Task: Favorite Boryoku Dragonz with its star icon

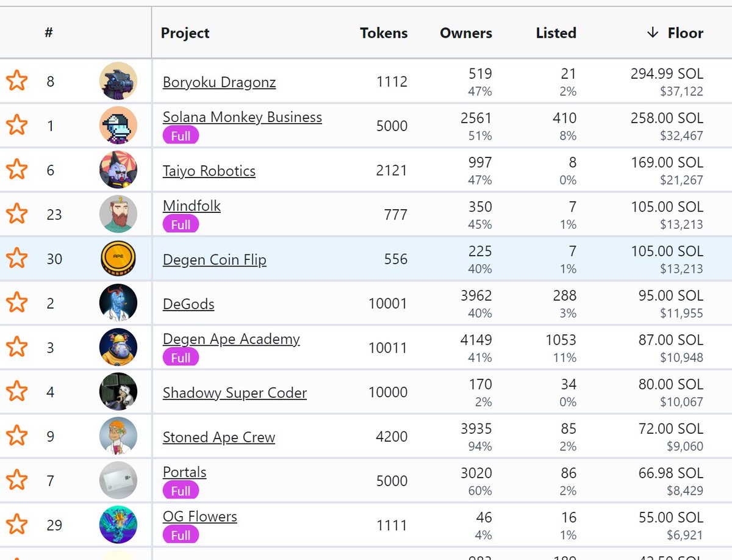Action: click(x=16, y=81)
